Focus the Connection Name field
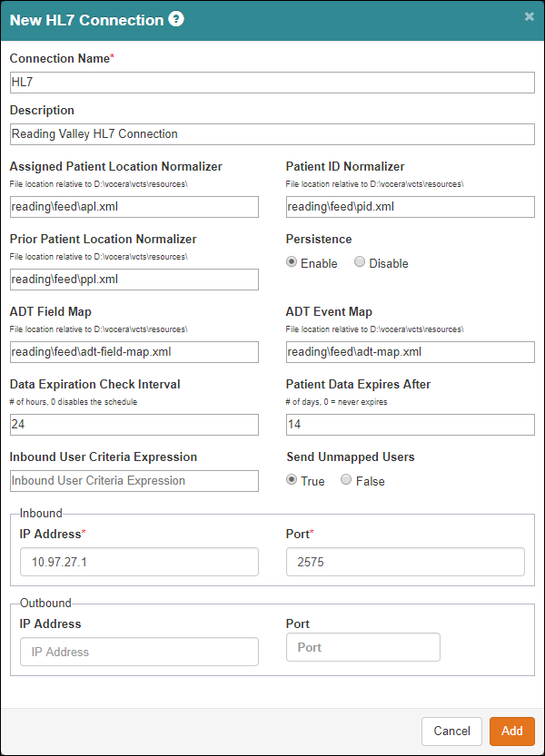The height and width of the screenshot is (756, 545). 272,83
